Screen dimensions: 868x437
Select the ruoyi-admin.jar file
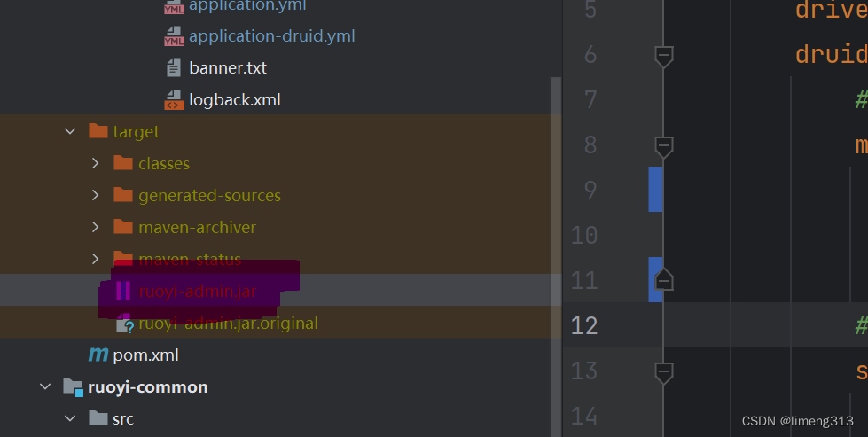click(x=197, y=292)
